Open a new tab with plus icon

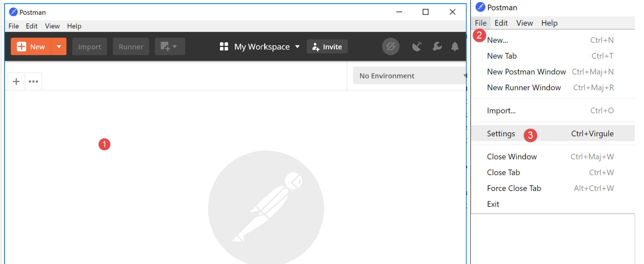16,82
